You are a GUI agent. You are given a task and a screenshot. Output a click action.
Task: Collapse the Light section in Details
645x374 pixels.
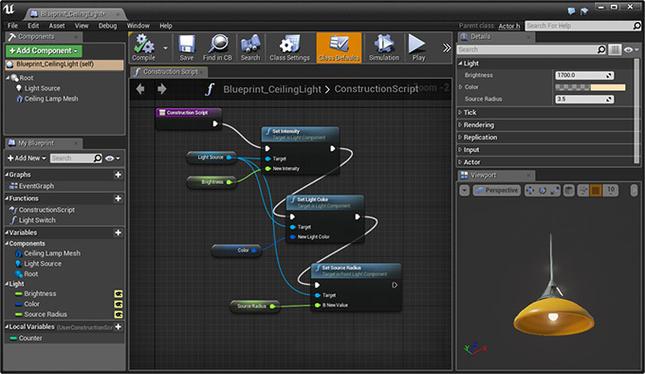click(461, 63)
